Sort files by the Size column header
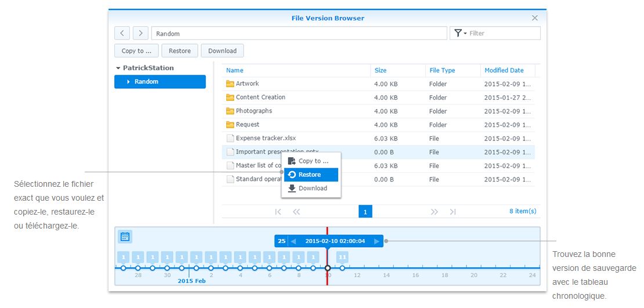This screenshot has width=644, height=308. tap(381, 70)
